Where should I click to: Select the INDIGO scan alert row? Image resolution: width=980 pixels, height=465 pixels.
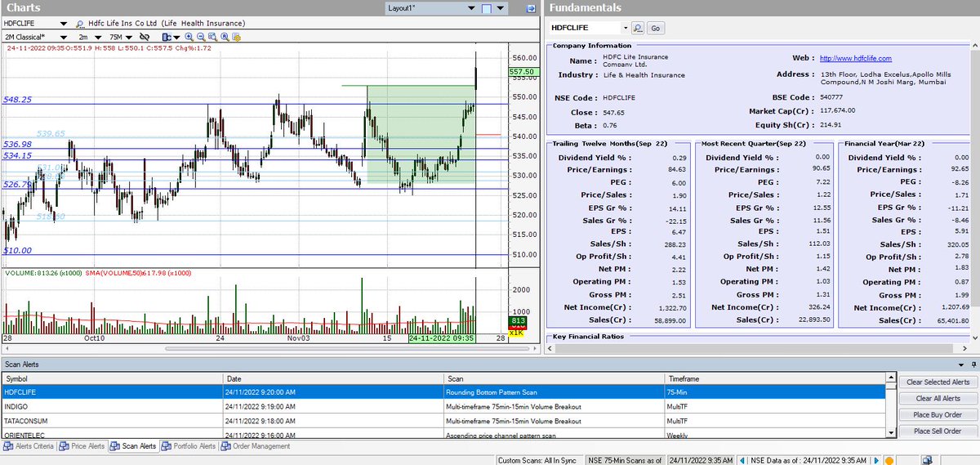click(x=443, y=406)
